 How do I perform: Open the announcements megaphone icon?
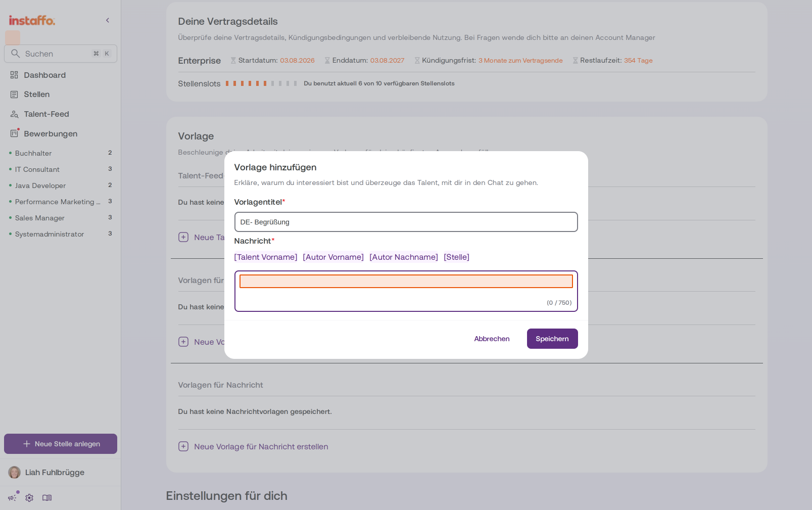pos(12,498)
